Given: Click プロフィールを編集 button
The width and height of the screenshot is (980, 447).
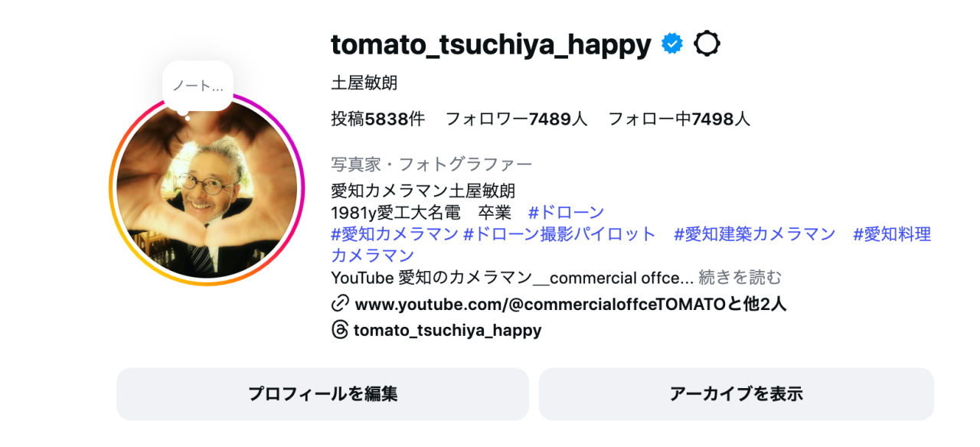Looking at the screenshot, I should (x=322, y=394).
